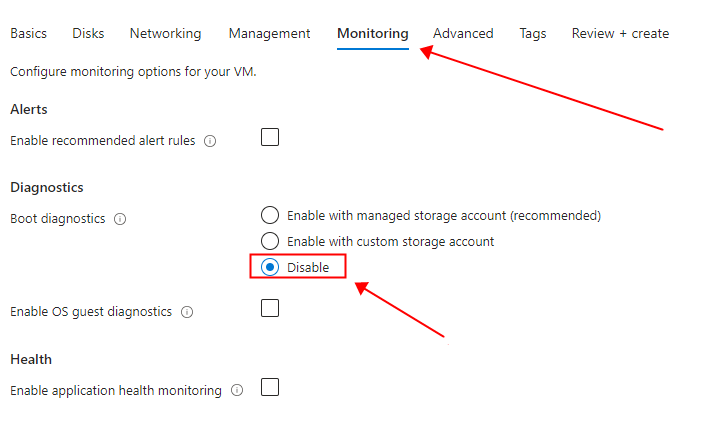The image size is (724, 432).
Task: Select the Disable boot diagnostics radio
Action: click(x=269, y=267)
